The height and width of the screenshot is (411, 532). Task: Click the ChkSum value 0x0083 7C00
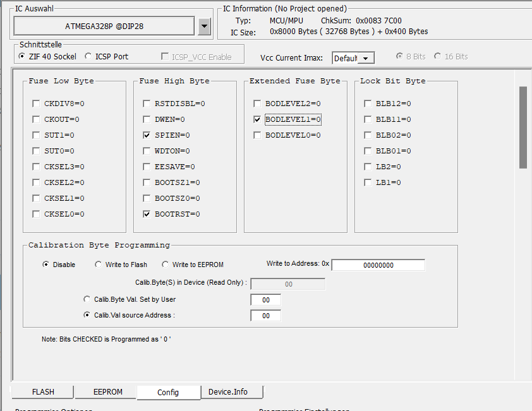[x=378, y=21]
